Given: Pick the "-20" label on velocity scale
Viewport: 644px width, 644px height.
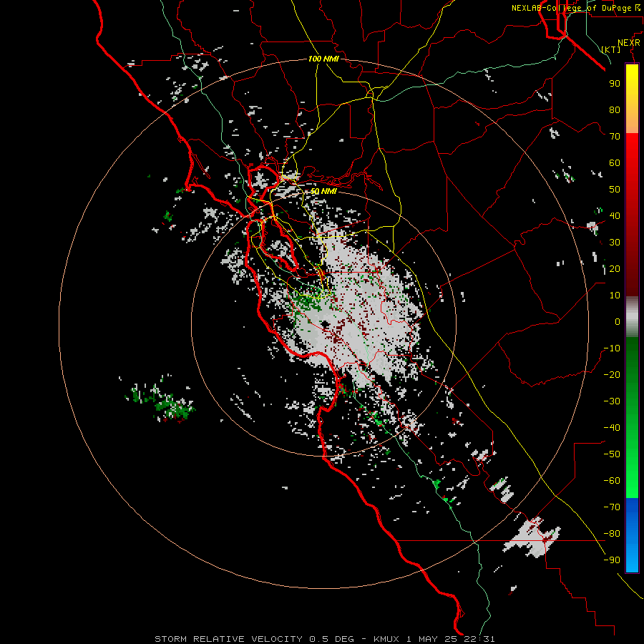Looking at the screenshot, I should (612, 374).
